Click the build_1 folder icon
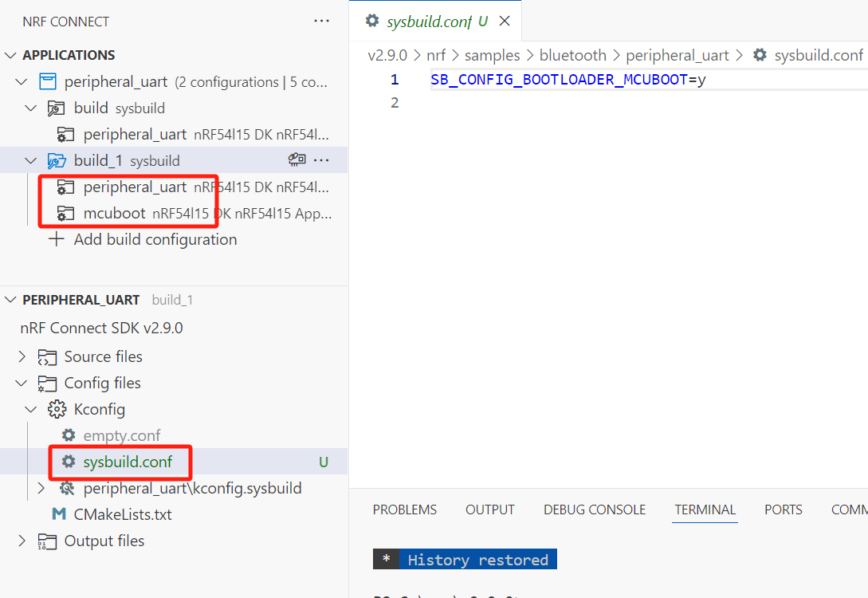Screen dimensions: 868x598 coord(57,160)
